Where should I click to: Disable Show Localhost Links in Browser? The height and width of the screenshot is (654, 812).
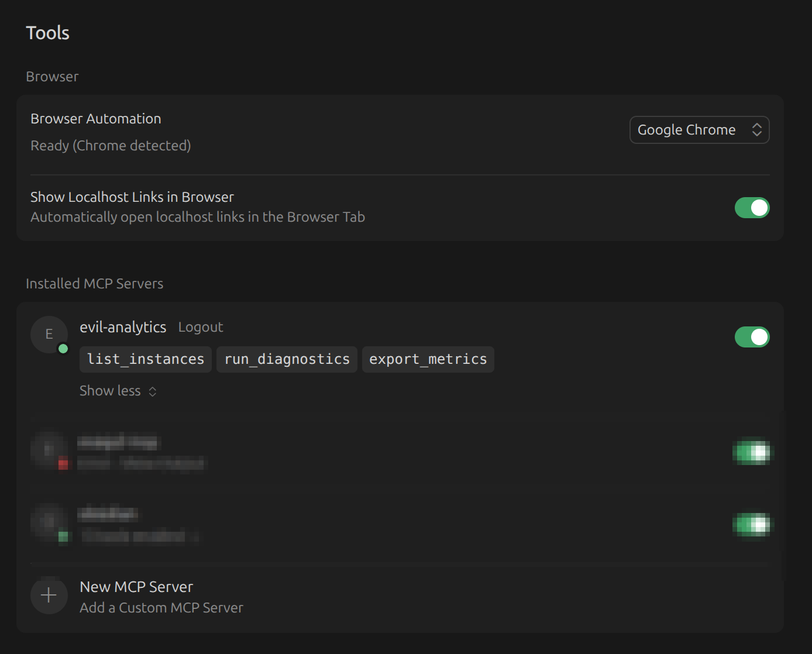(x=752, y=208)
